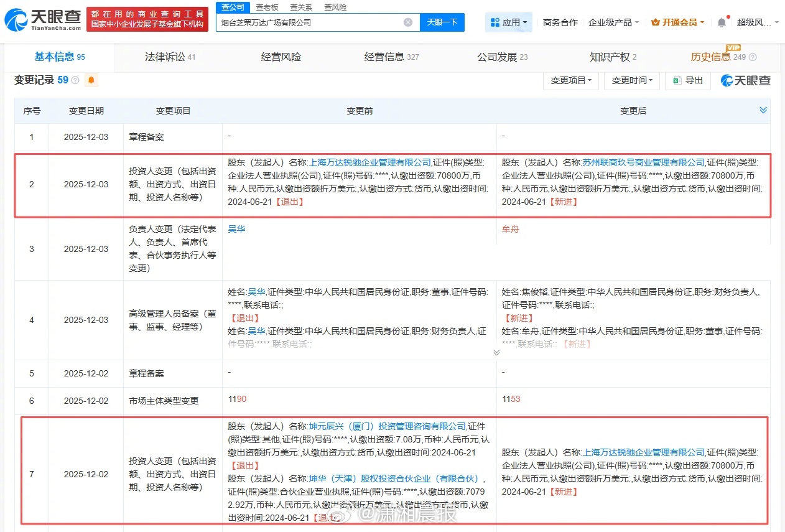Screen dimensions: 785x532
Task: Open 苏州联商玖号商业管理有限公司 link
Action: (x=644, y=162)
